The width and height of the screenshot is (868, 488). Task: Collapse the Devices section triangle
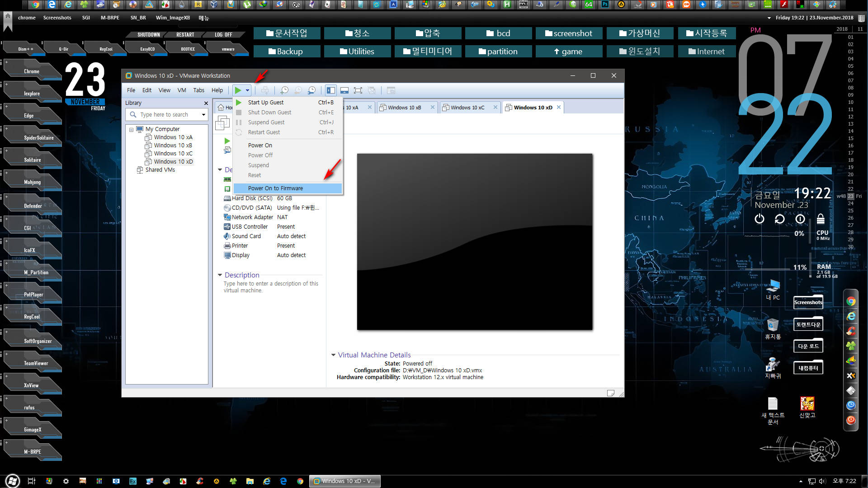pos(220,170)
